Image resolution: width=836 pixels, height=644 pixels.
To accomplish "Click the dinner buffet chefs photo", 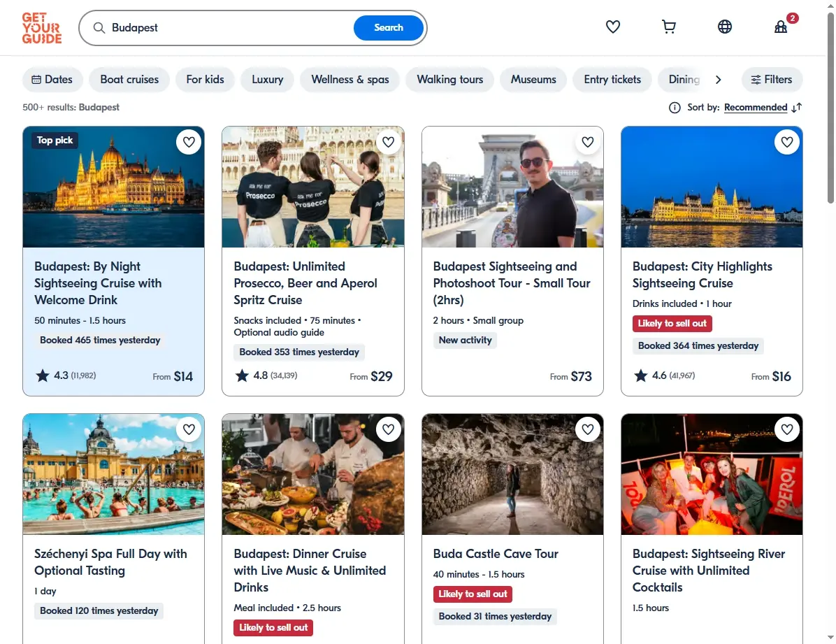I will pos(313,474).
